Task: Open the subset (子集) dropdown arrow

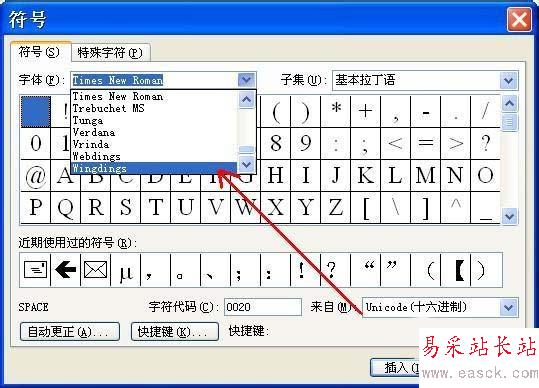Action: pos(509,81)
